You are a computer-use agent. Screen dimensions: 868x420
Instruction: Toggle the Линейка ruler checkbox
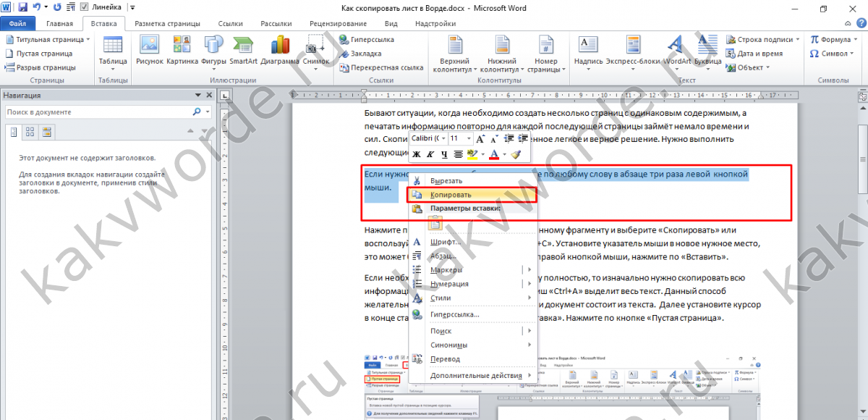tap(85, 7)
